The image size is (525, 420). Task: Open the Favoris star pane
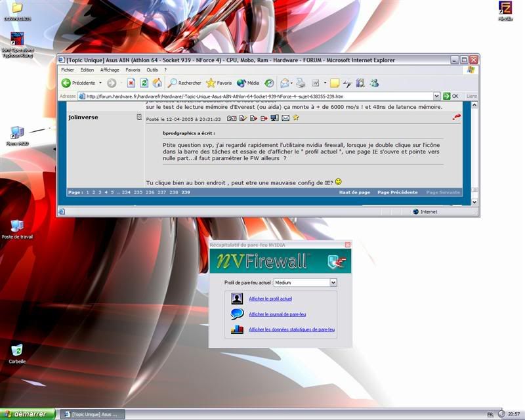point(219,83)
